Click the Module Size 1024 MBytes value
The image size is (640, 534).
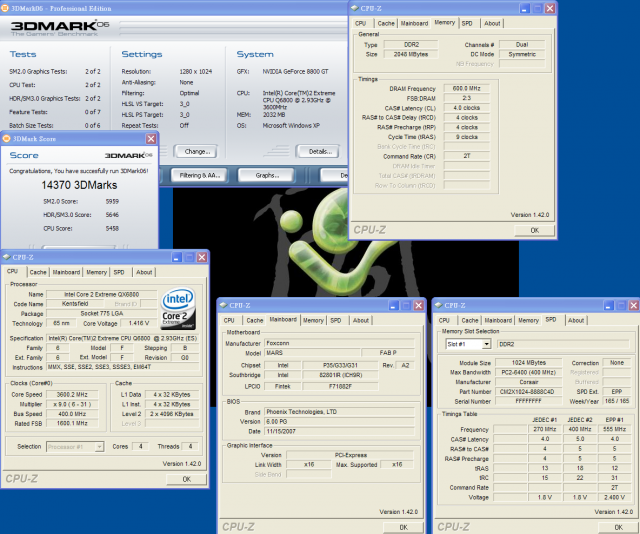pyautogui.click(x=528, y=363)
